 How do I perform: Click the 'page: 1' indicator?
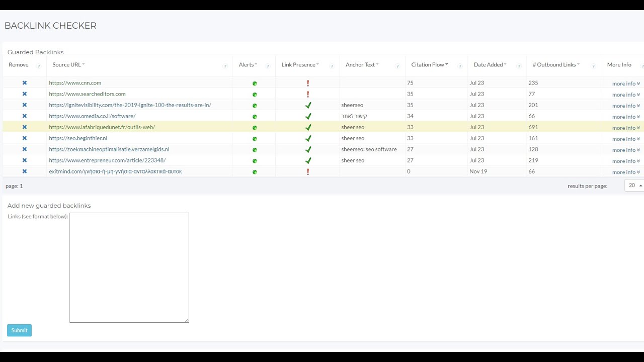(x=14, y=186)
